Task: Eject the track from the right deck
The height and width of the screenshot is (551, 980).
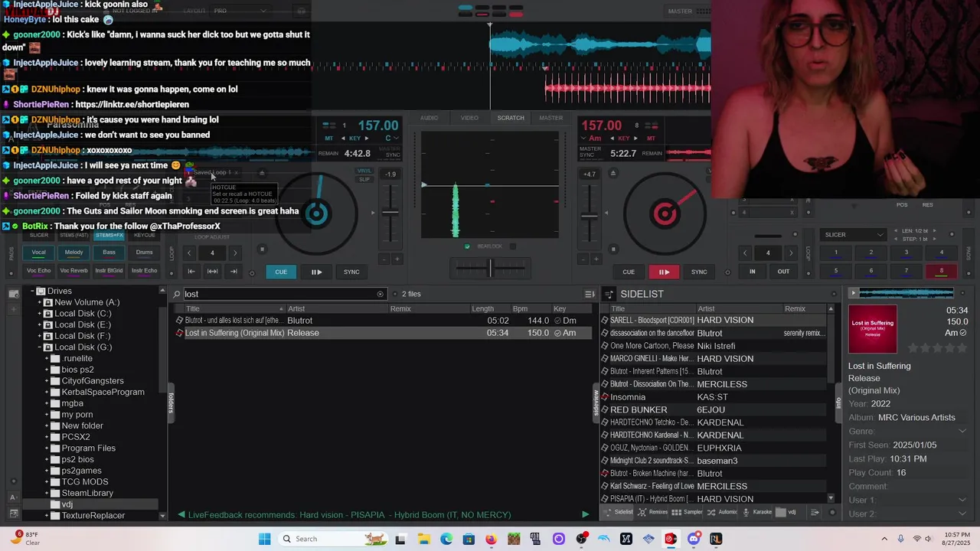Action: point(612,173)
